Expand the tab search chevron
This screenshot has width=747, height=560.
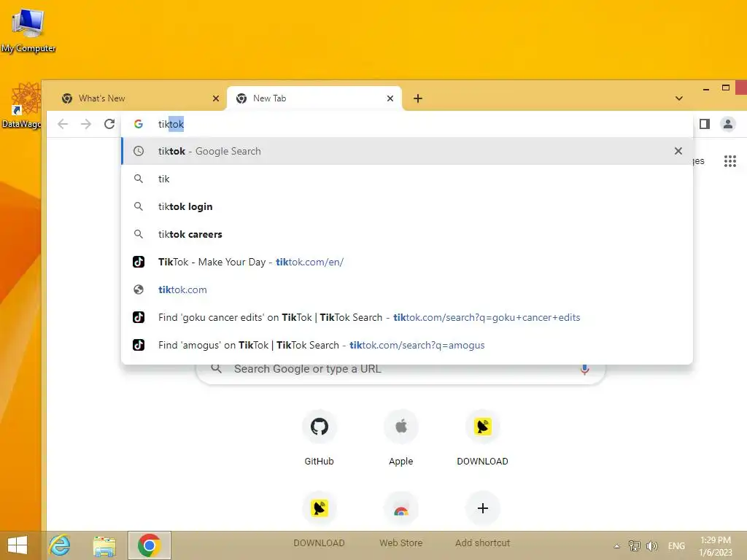pos(679,98)
